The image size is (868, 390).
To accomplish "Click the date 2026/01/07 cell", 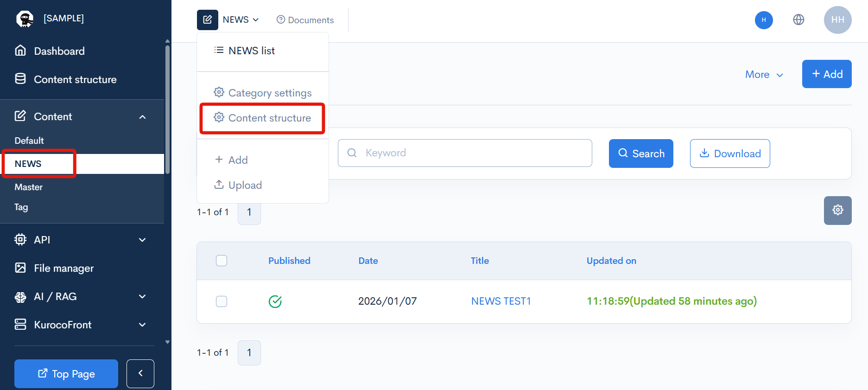I will pos(387,301).
